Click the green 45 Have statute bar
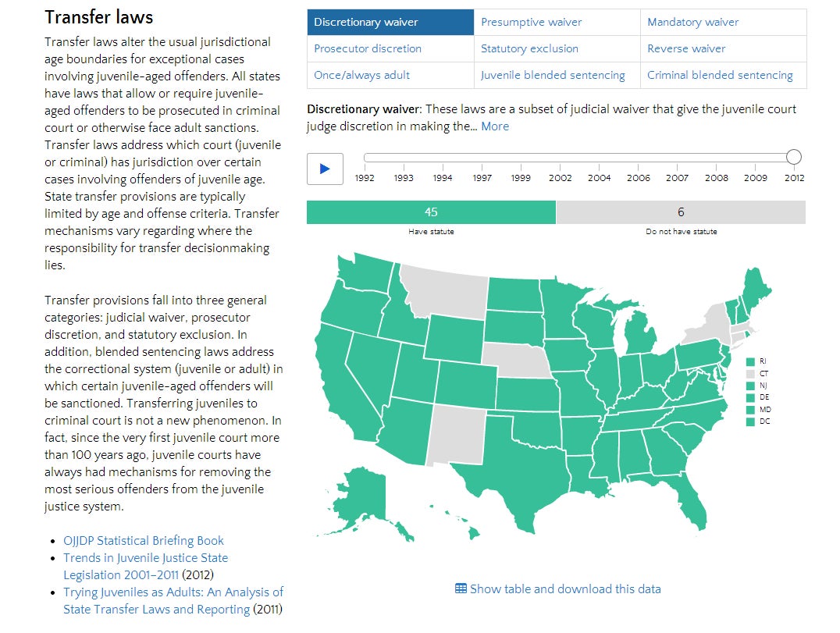Screen dimensions: 840x633 click(x=431, y=212)
